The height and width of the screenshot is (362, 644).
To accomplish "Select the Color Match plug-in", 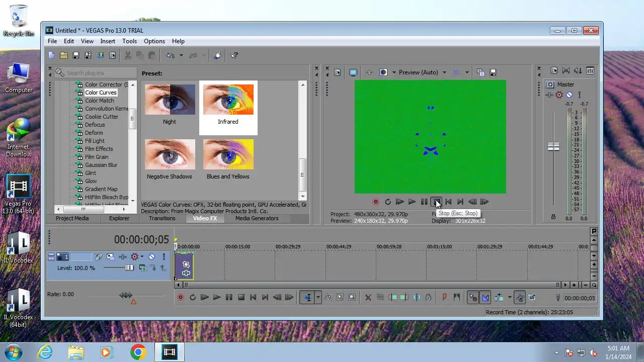I will point(99,101).
